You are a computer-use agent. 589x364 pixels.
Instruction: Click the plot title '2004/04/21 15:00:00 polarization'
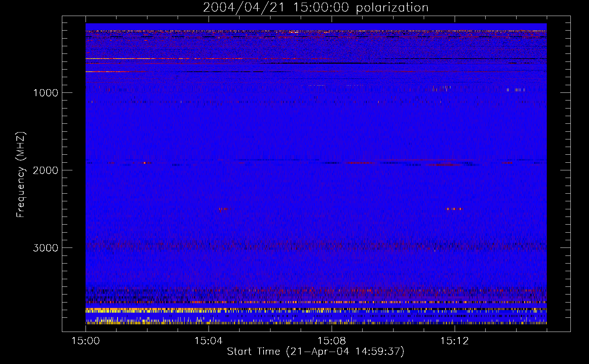316,8
